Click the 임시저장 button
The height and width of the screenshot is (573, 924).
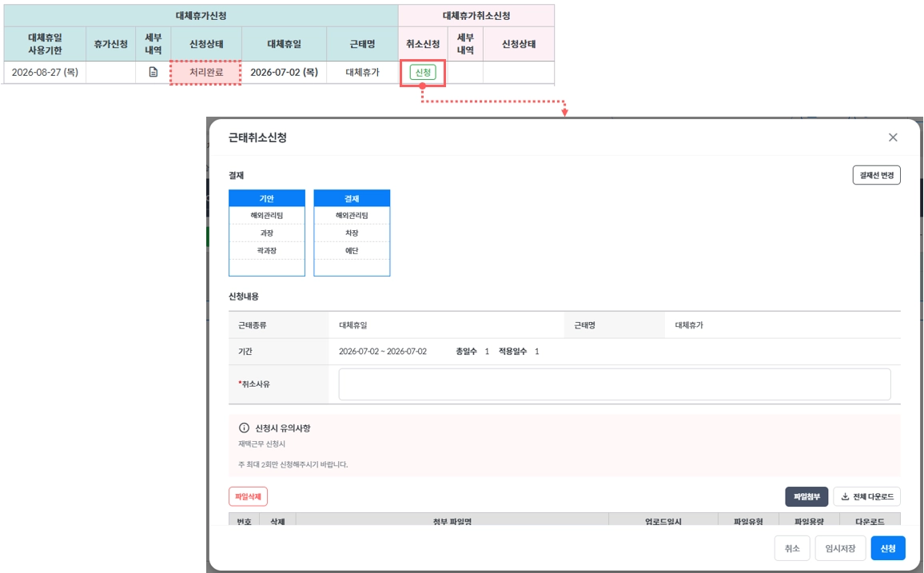click(x=840, y=548)
